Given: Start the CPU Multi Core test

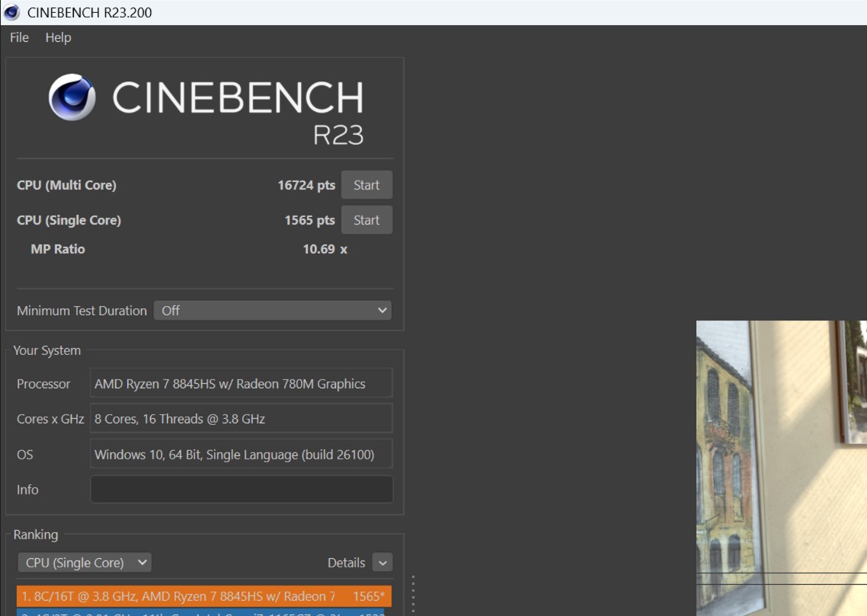Looking at the screenshot, I should [366, 185].
